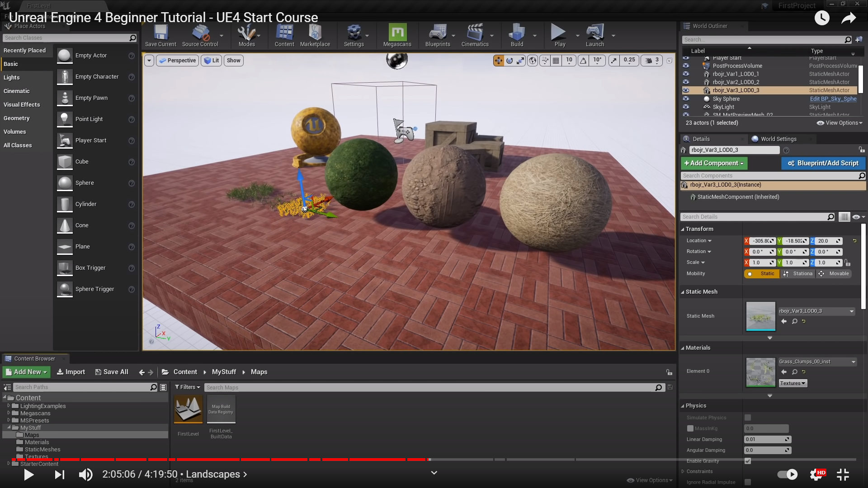
Task: Select the FirstLevel map thumbnail
Action: tap(188, 409)
